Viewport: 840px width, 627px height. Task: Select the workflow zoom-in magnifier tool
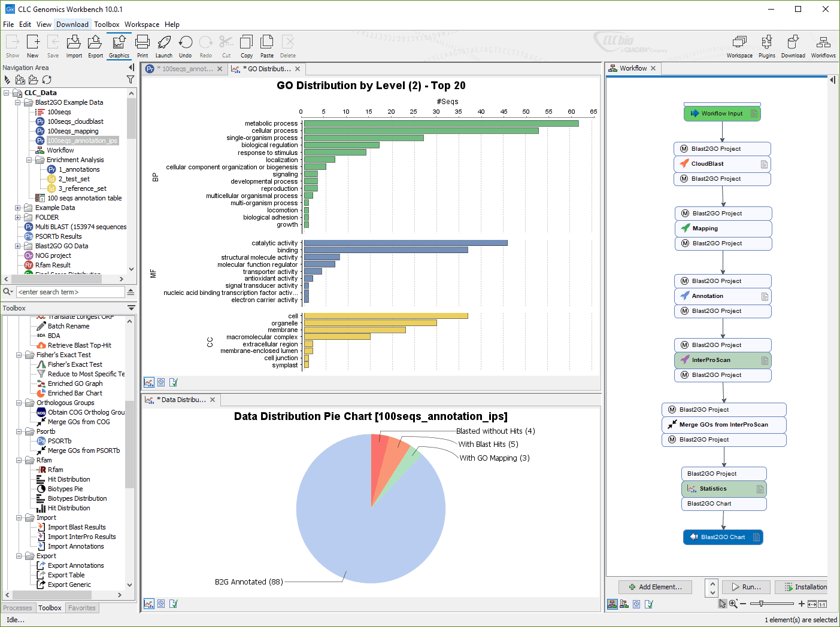point(733,604)
